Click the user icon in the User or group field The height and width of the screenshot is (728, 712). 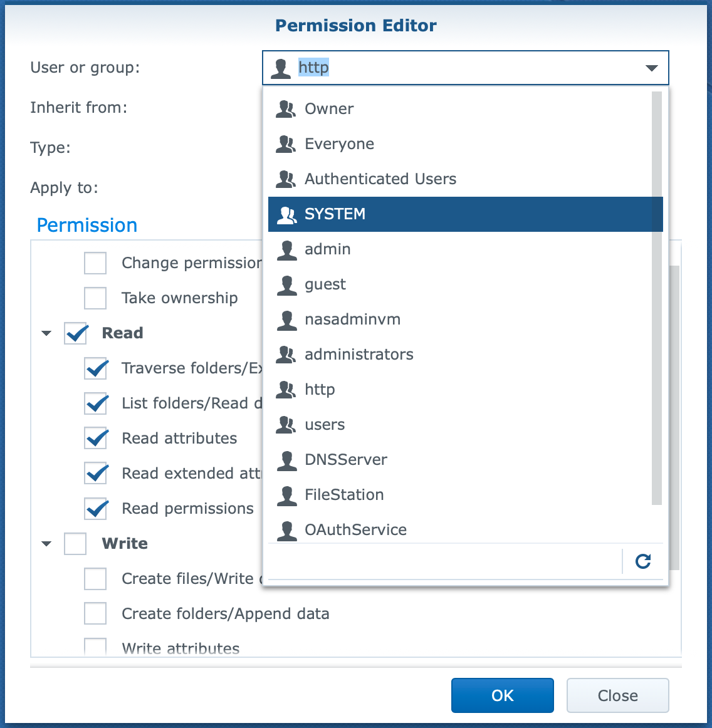pos(281,68)
